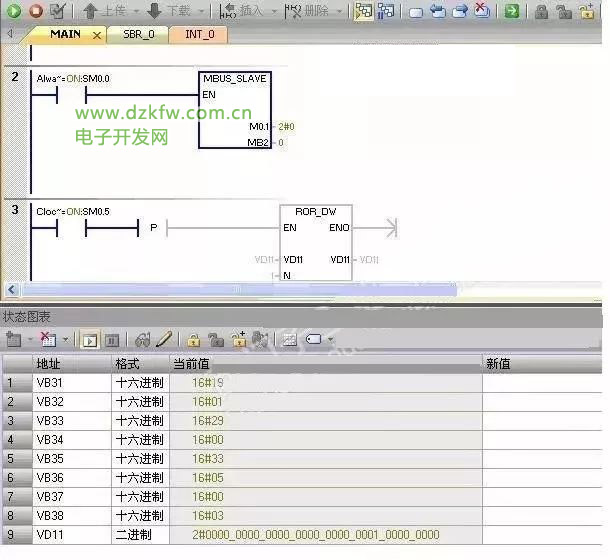
Task: Click the green Run button in top toolbar
Action: tap(14, 11)
